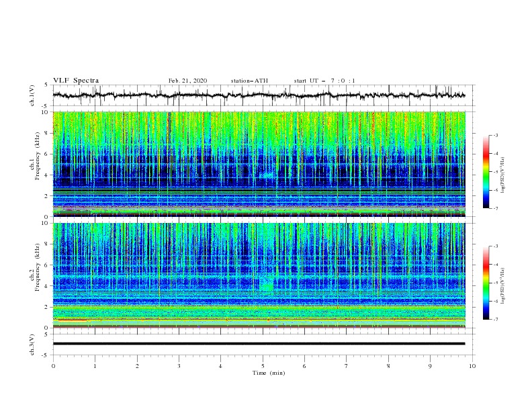Viewport: 532px width, 411px height.
Task: Click ch.1 frequency tick label "8"
Action: pyautogui.click(x=46, y=133)
